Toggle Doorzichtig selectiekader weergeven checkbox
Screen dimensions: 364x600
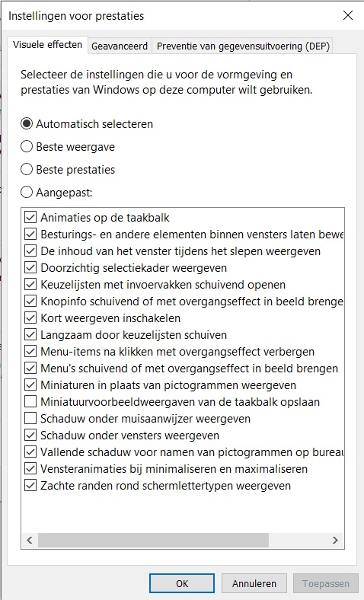[x=30, y=268]
